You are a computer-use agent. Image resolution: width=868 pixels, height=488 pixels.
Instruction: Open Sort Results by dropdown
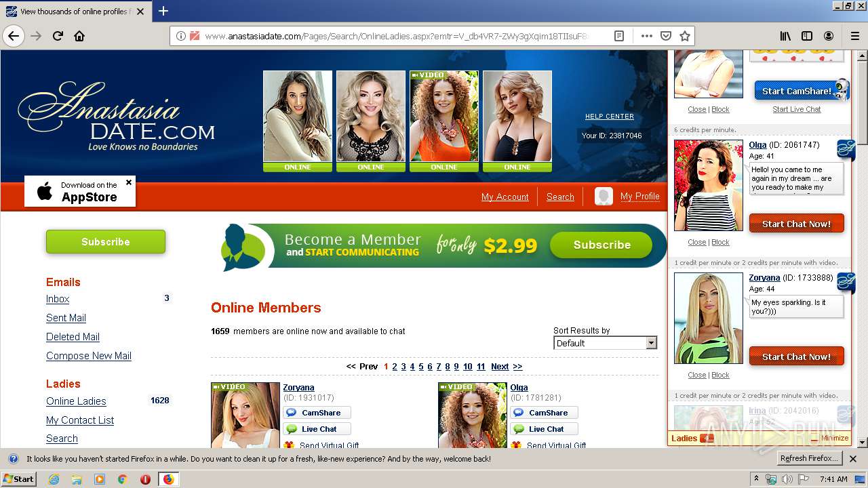605,343
